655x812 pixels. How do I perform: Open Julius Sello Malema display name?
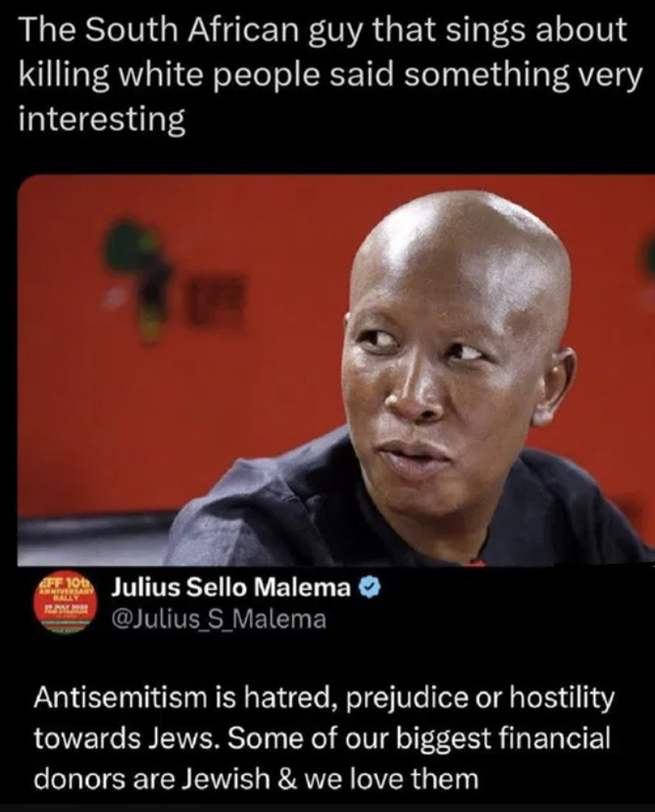point(232,588)
